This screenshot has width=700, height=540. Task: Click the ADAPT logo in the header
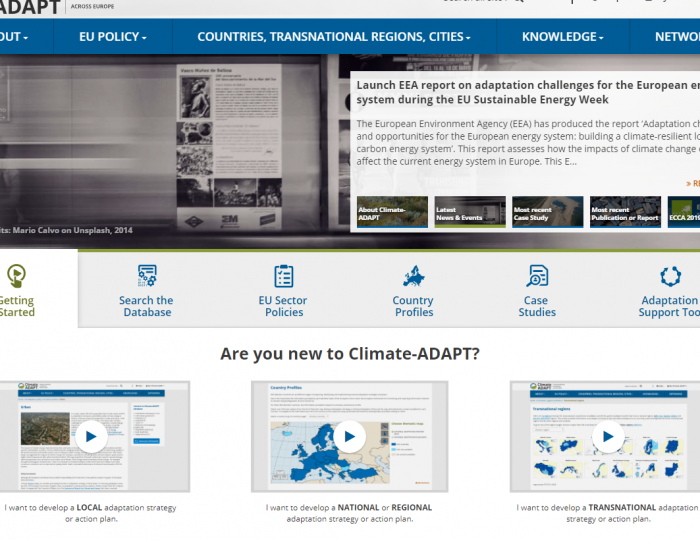click(30, 7)
